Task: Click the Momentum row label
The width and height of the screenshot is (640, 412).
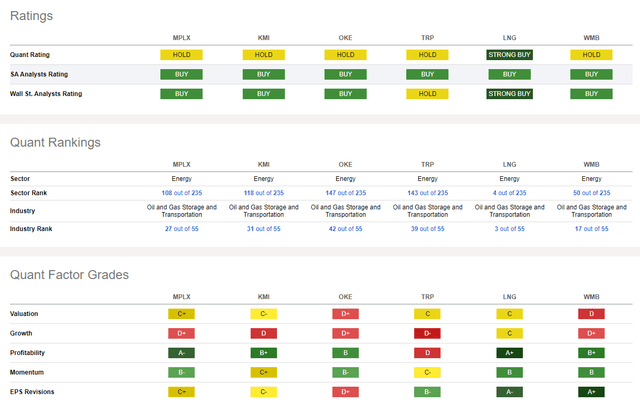Action: point(27,372)
